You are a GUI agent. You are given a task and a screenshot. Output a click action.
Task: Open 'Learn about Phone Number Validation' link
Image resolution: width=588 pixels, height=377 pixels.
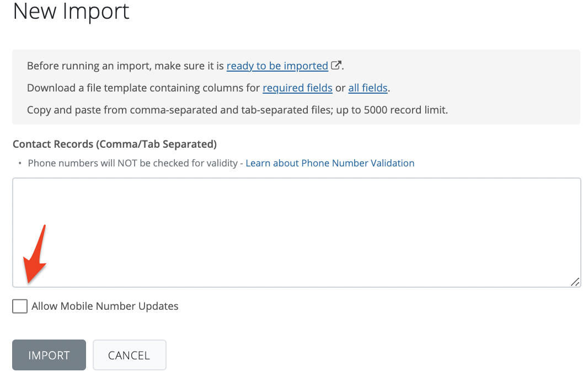(x=330, y=163)
